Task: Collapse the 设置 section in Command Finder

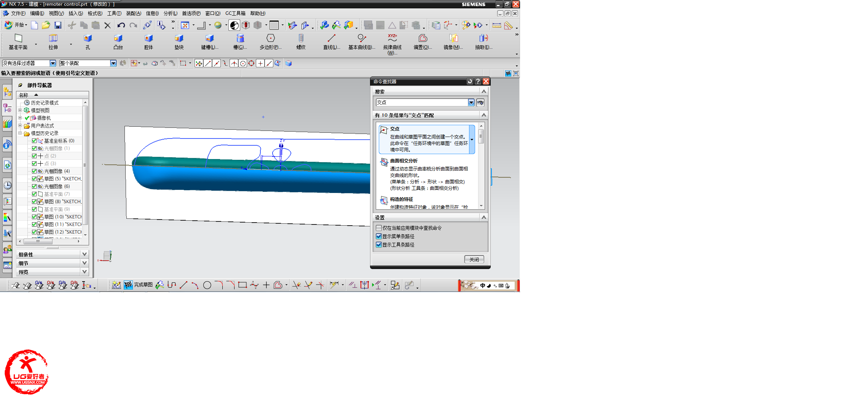Action: (484, 217)
